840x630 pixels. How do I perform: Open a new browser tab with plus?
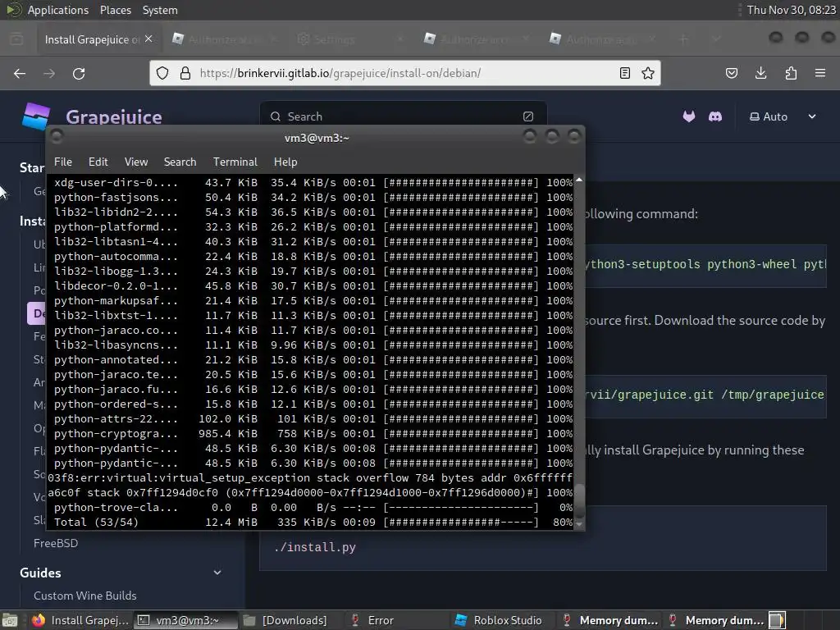click(x=683, y=39)
